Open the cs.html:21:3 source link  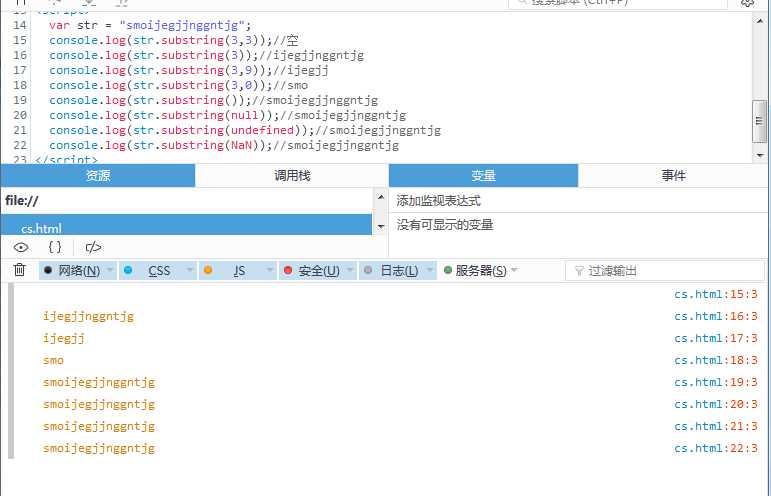(x=715, y=426)
